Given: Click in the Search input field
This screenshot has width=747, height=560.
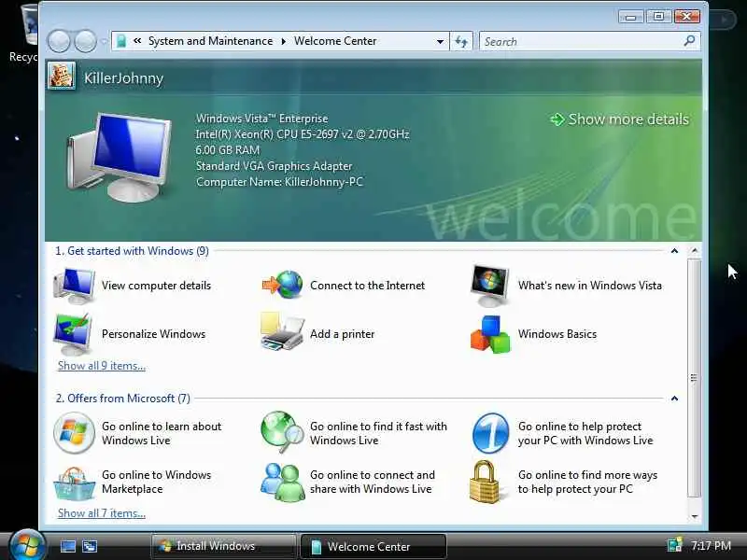Looking at the screenshot, I should coord(581,41).
